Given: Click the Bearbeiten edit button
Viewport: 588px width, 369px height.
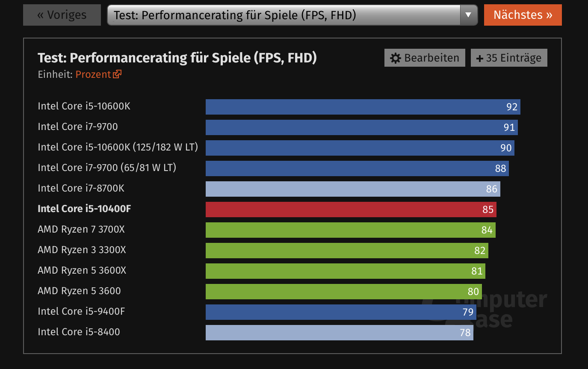Looking at the screenshot, I should click(x=425, y=58).
